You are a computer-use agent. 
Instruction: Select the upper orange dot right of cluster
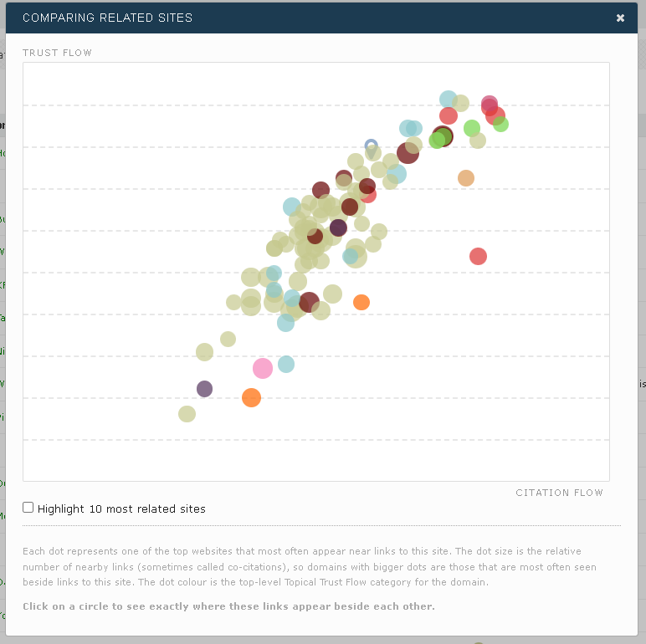(361, 302)
